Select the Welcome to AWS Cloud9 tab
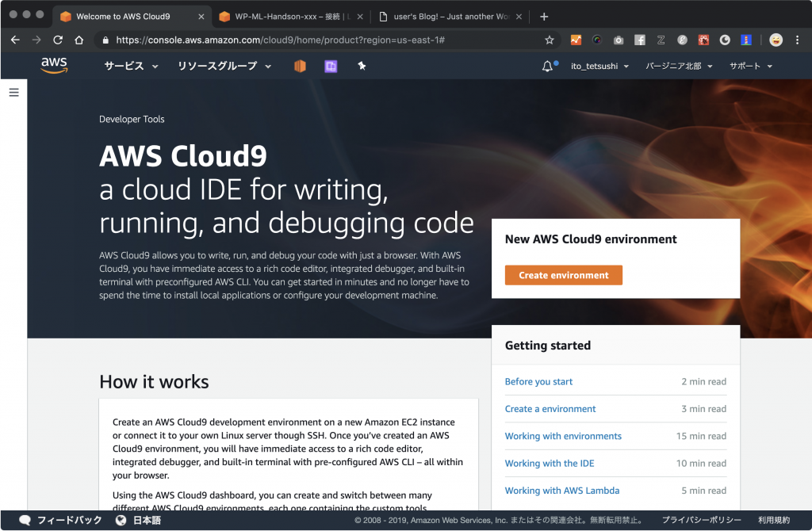This screenshot has height=531, width=812. [132, 17]
